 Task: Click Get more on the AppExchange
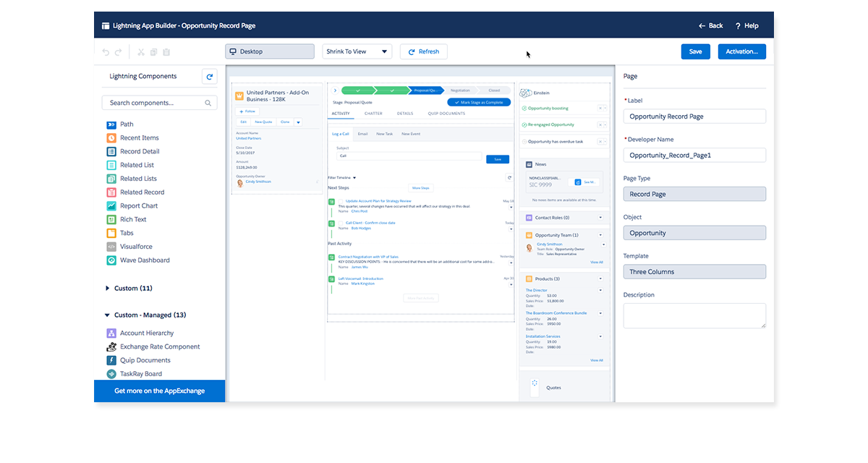click(159, 391)
